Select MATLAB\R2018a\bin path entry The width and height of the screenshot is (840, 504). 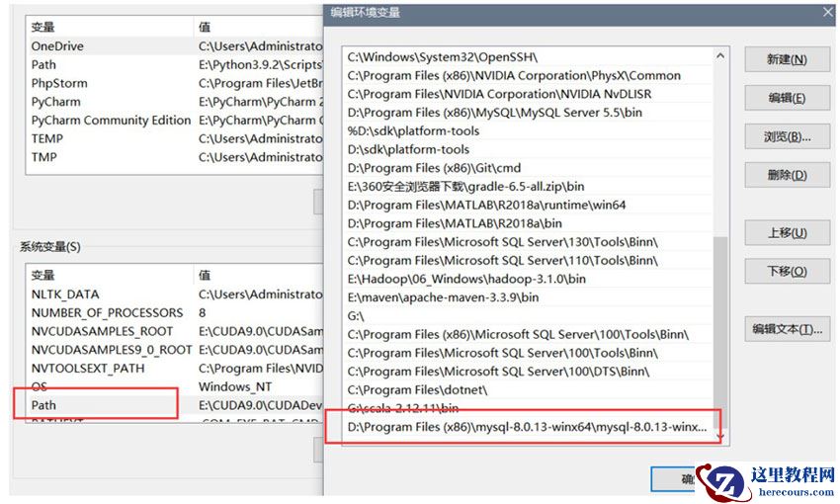(x=529, y=223)
